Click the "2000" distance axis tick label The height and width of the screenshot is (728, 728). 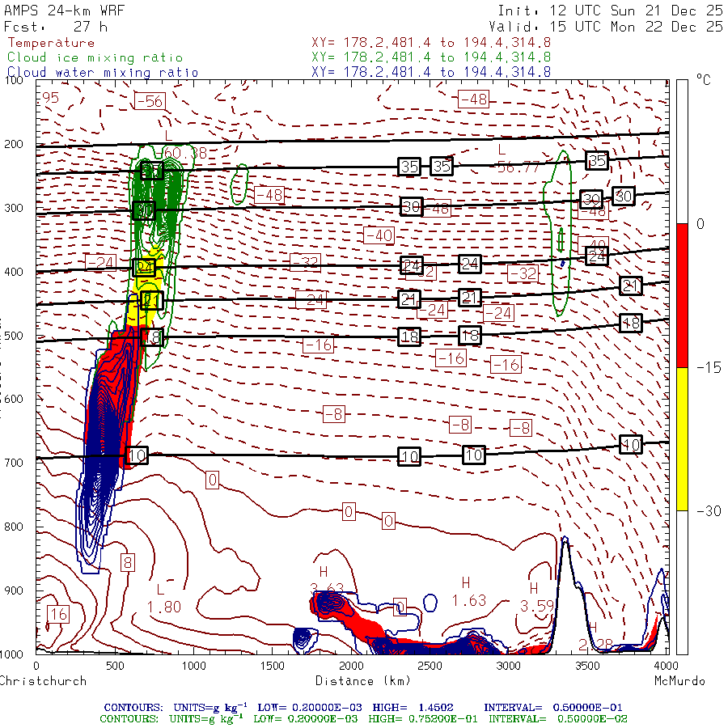pos(351,667)
